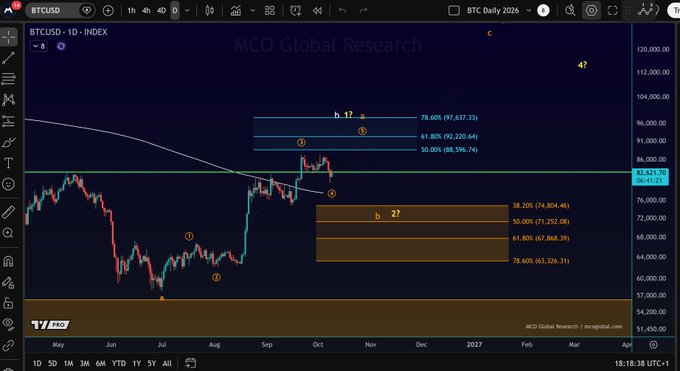
Task: Open the BTC Daily 2026 layout dropdown
Action: pos(529,10)
